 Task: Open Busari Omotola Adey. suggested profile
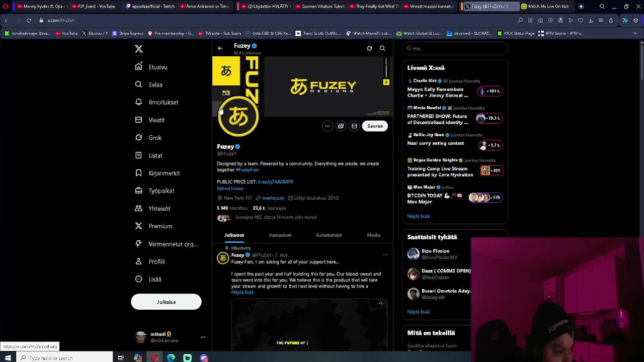pyautogui.click(x=438, y=294)
